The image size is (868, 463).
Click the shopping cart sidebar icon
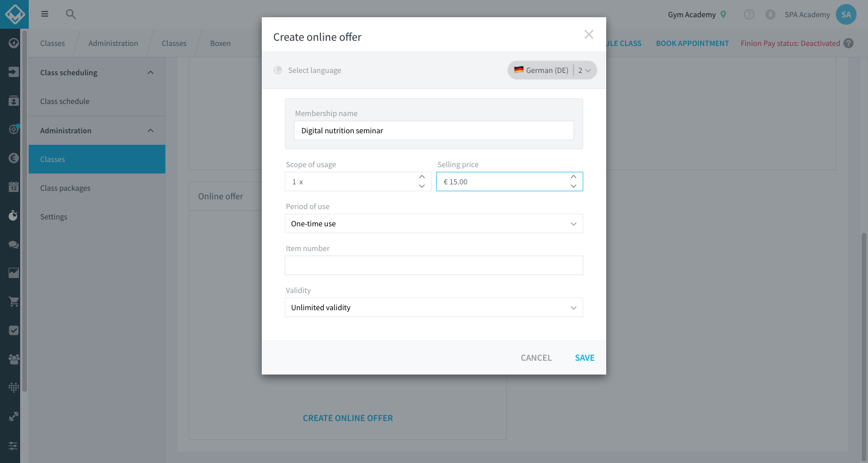pyautogui.click(x=14, y=302)
